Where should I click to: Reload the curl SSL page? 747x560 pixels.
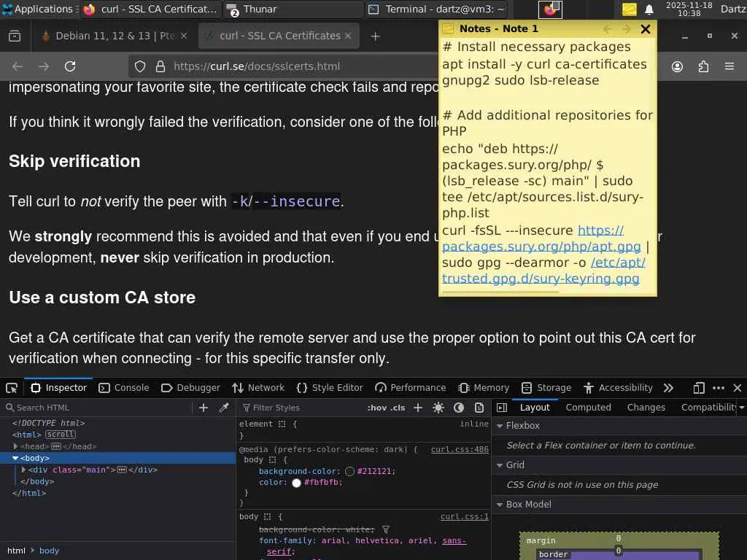coord(70,66)
